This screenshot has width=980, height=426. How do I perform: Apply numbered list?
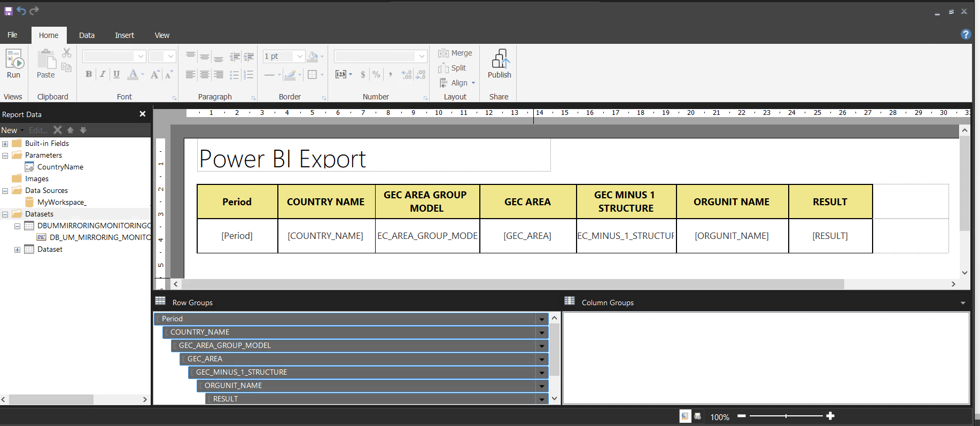click(248, 74)
